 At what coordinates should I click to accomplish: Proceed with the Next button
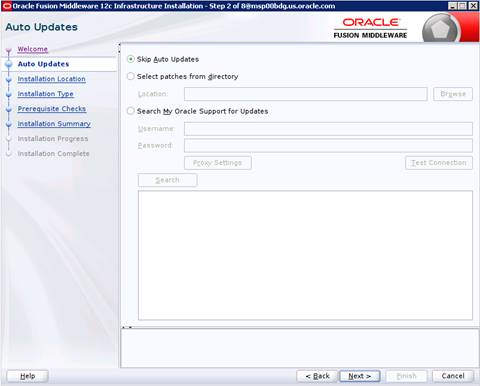360,376
